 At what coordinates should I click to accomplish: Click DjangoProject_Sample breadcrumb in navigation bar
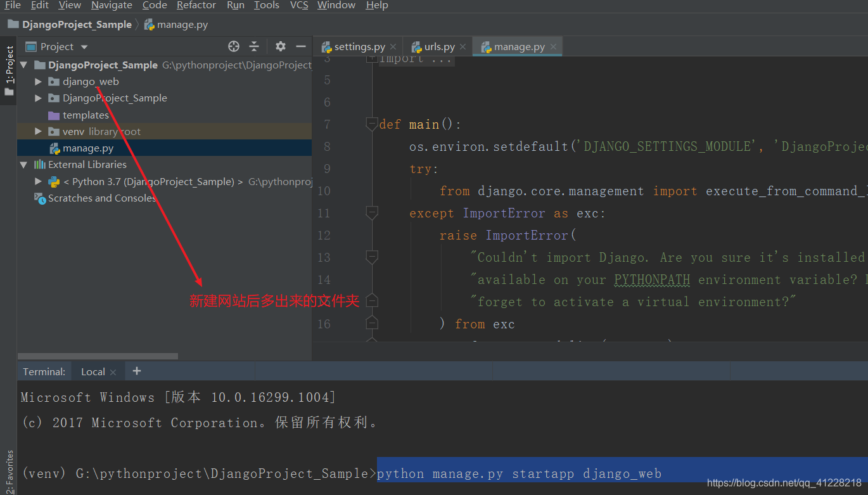70,25
